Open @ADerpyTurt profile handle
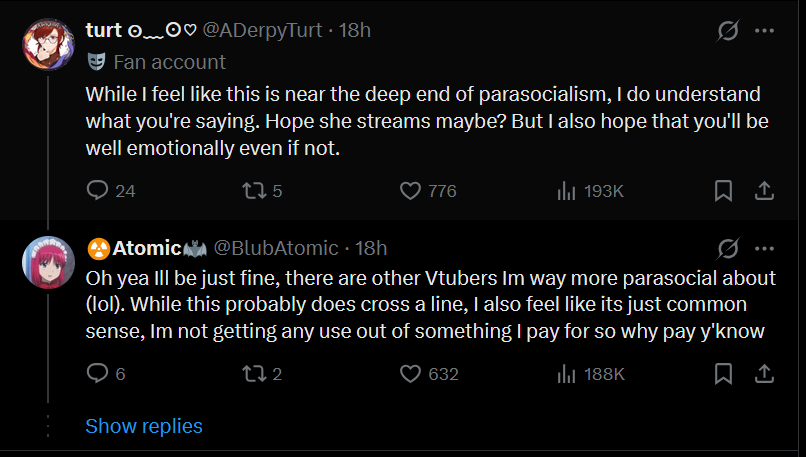 pos(262,30)
